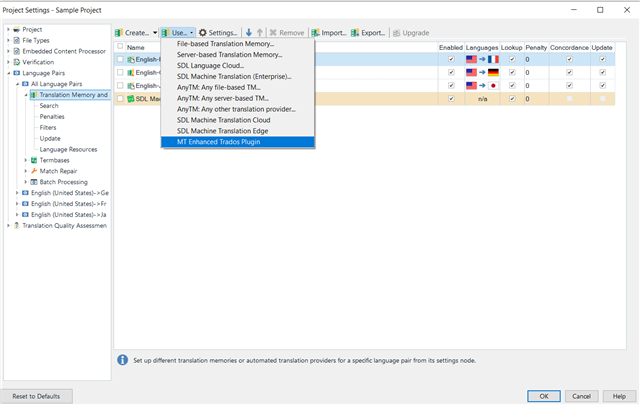Select MT Enhanced Trados Plugin entry
Screen dimensions: 640x405
[x=238, y=142]
